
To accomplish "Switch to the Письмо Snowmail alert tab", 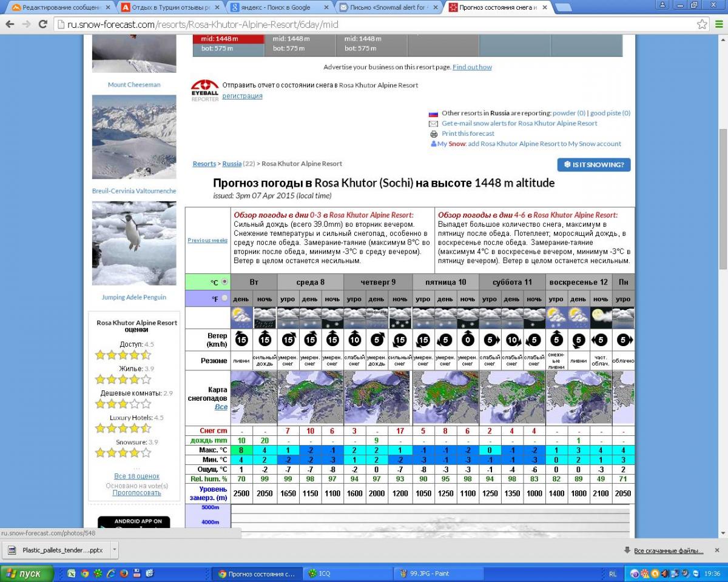I will 389,8.
